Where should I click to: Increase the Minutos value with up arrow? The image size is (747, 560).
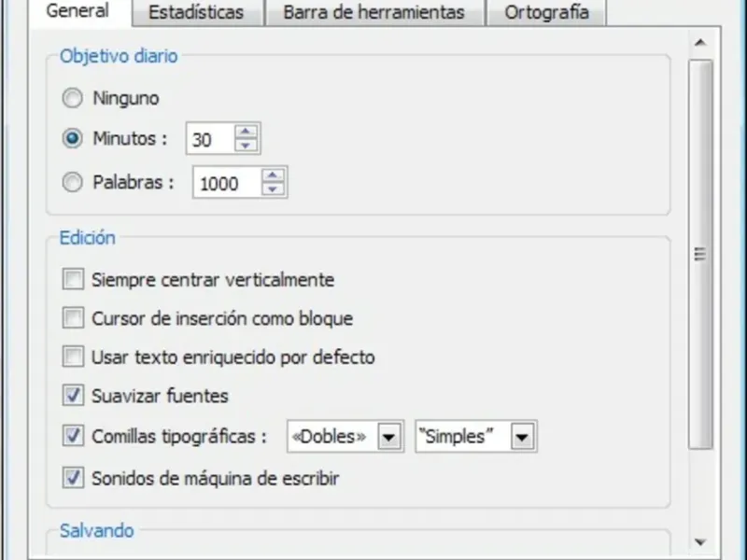(246, 132)
